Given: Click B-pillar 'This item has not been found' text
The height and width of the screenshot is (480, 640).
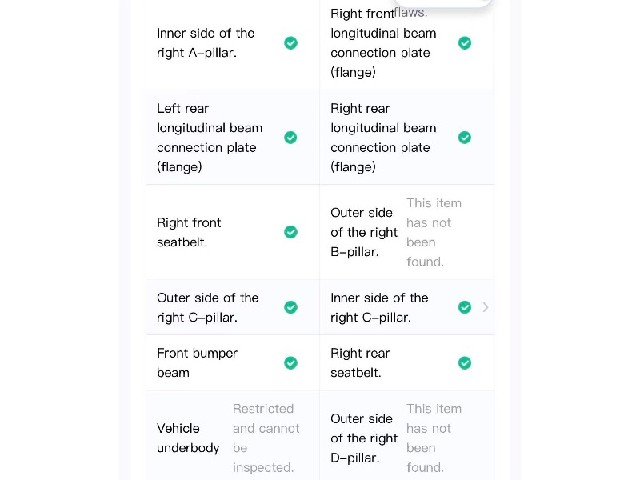Looking at the screenshot, I should [434, 232].
